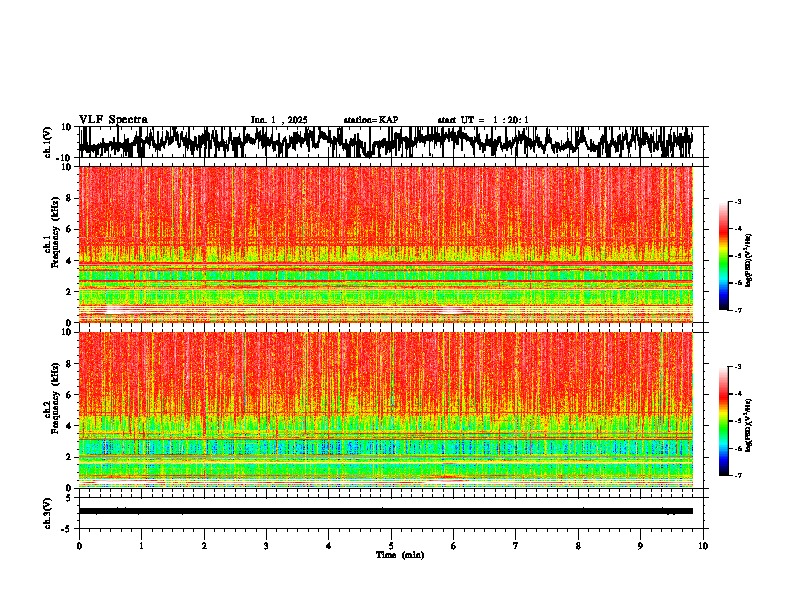Image resolution: width=792 pixels, height=612 pixels.
Task: Click the "VLF Spectra" plot title
Action: click(113, 120)
